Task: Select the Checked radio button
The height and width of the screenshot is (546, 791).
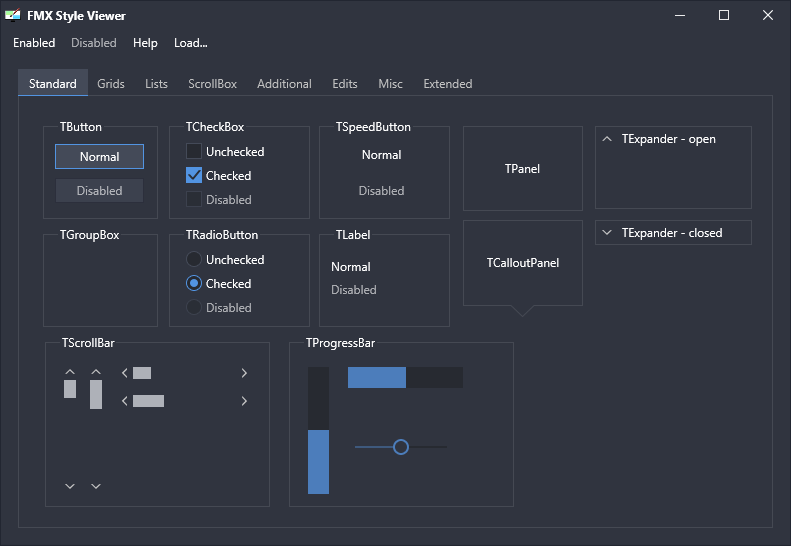Action: click(x=194, y=283)
